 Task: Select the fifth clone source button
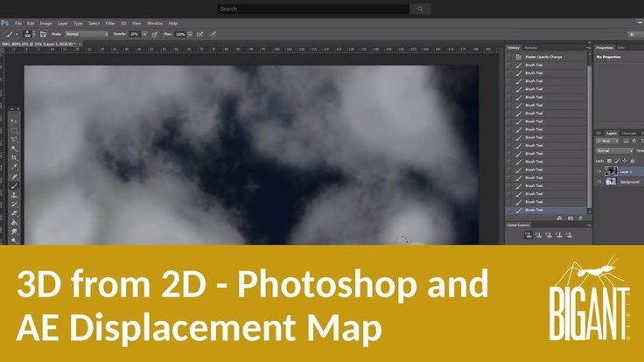tap(569, 234)
